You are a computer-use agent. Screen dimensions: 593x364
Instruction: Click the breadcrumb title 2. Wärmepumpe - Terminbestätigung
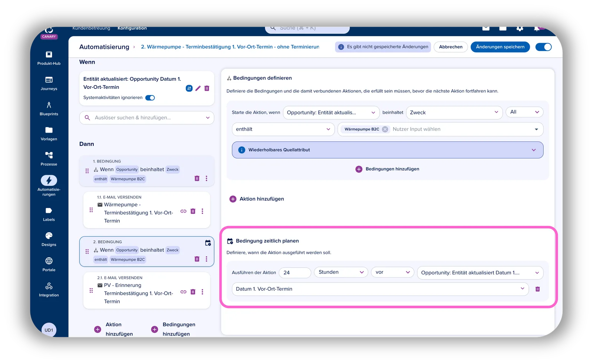[x=230, y=47]
